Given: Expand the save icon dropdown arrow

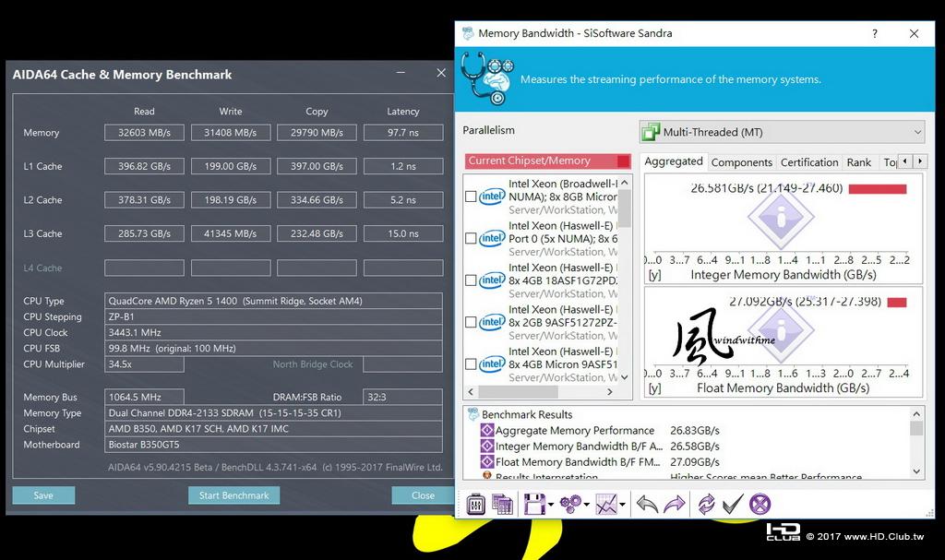Looking at the screenshot, I should coord(551,505).
